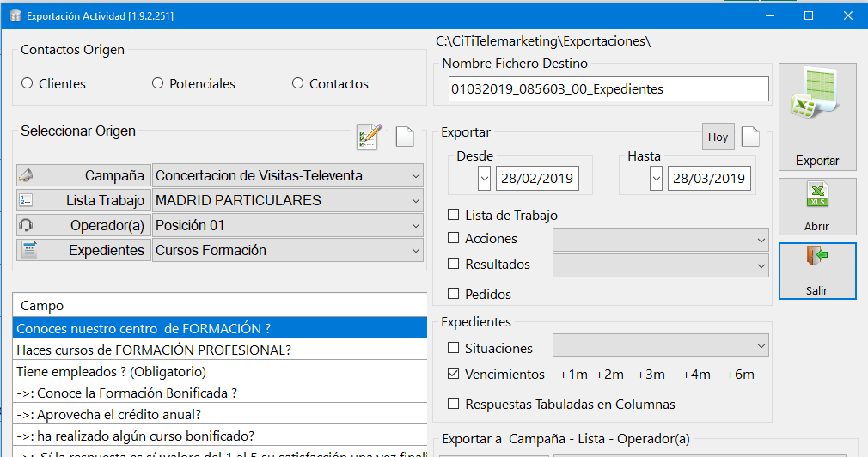Click the Hasta date field 28/03/2019

point(708,178)
